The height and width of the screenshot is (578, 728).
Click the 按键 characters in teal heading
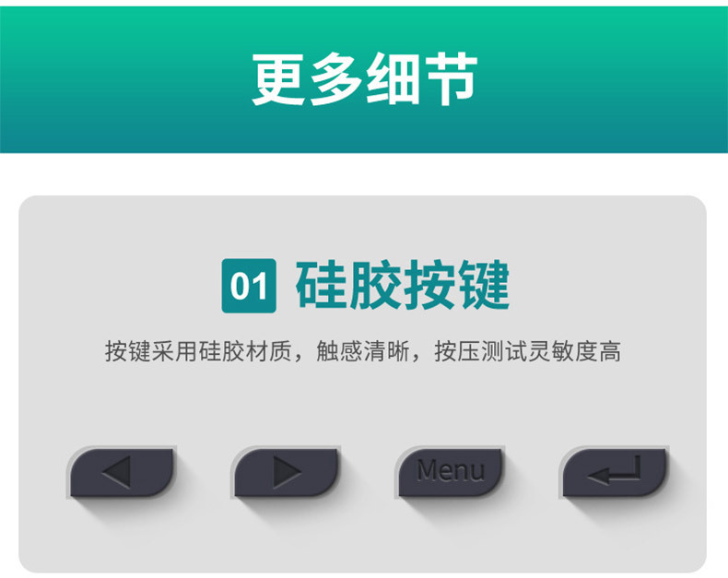click(456, 285)
